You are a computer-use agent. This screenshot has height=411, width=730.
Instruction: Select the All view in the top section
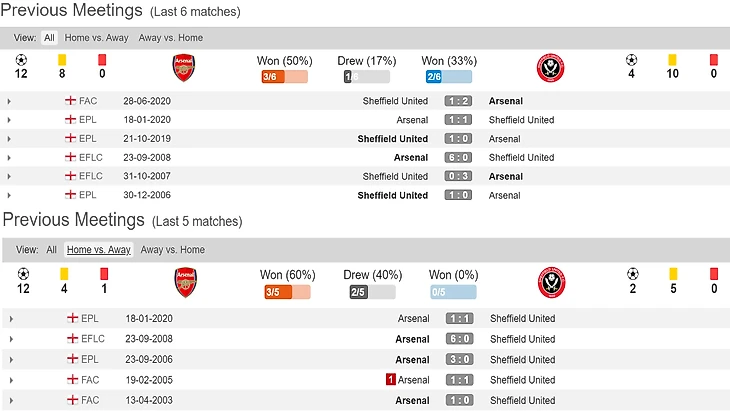click(x=49, y=38)
